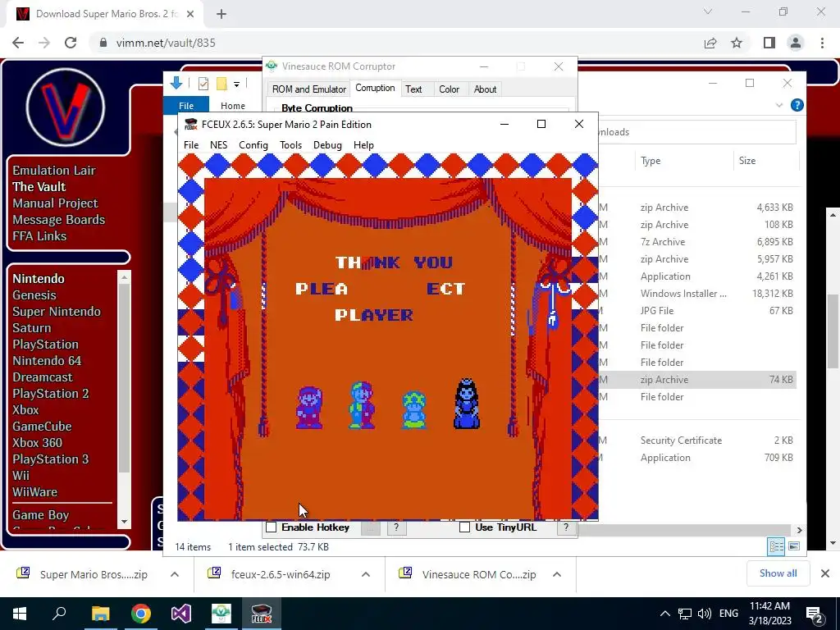This screenshot has width=840, height=630.
Task: Select the 7z Archive row of 6,895 KB
Action: 696,242
